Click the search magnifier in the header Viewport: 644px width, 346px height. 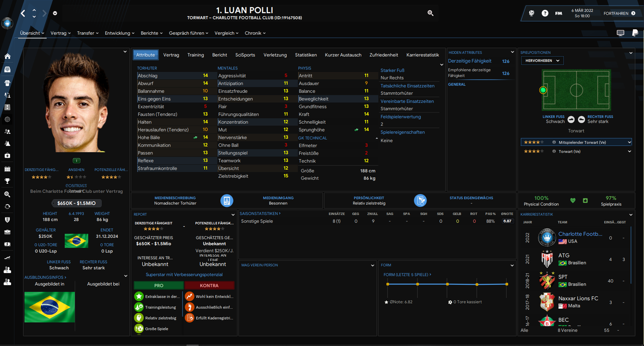point(430,13)
